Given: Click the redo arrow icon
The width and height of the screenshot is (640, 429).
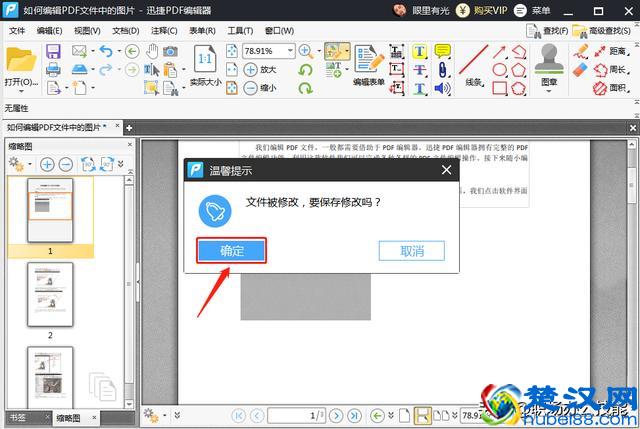Looking at the screenshot, I should pyautogui.click(x=106, y=69).
